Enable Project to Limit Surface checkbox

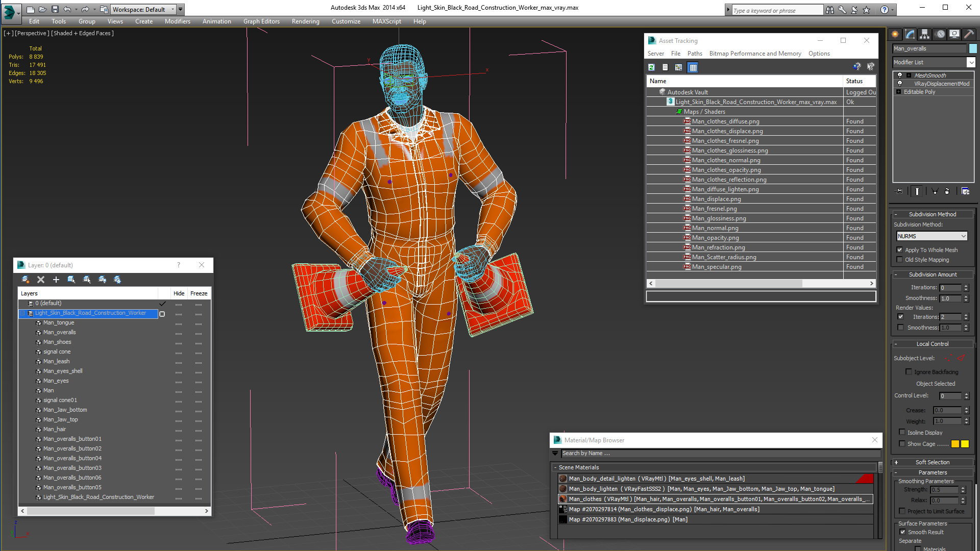click(902, 511)
